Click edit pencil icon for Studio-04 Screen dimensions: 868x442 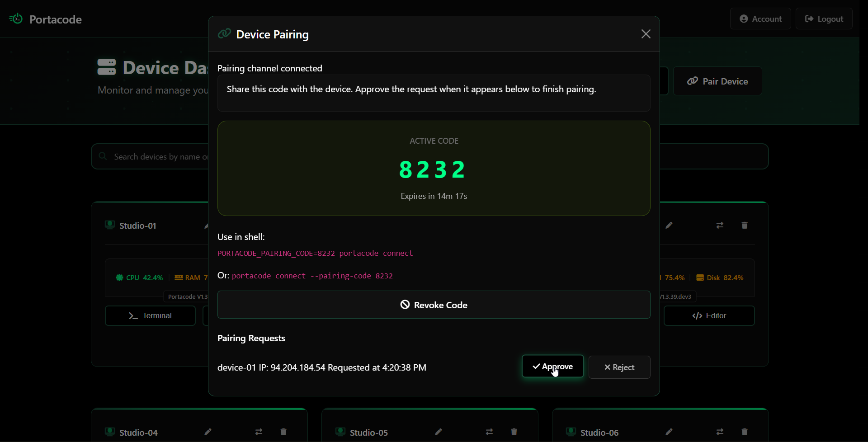coord(208,432)
